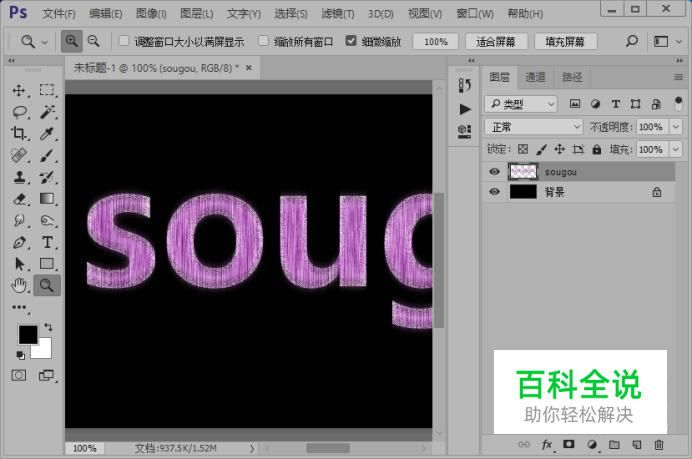Toggle layer filtering on or off

tap(678, 104)
